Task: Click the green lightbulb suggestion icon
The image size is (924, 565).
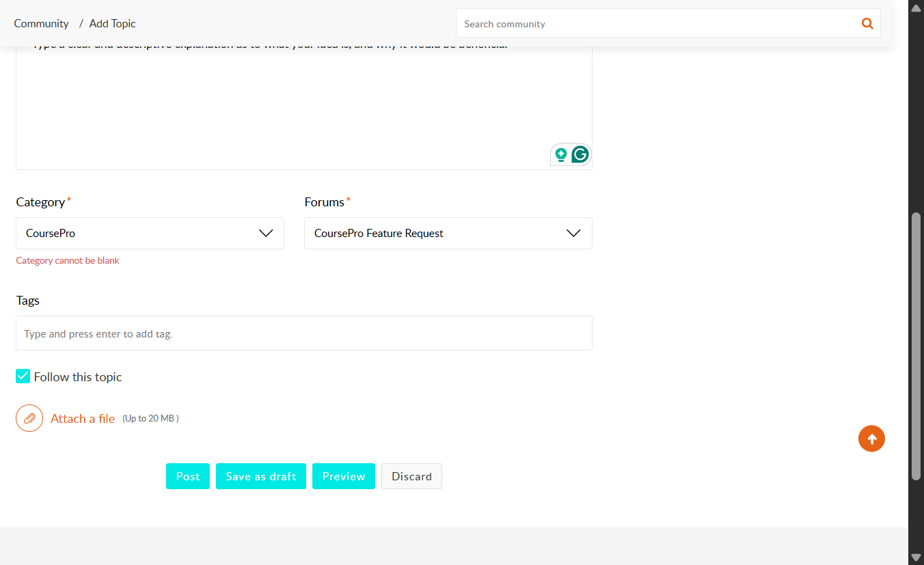Action: click(x=561, y=155)
